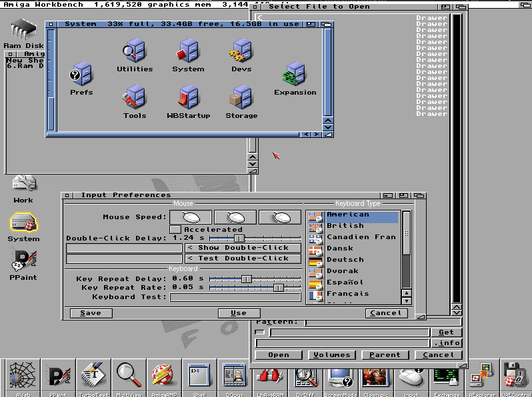Click the Double-Click Delay slider

[x=239, y=238]
